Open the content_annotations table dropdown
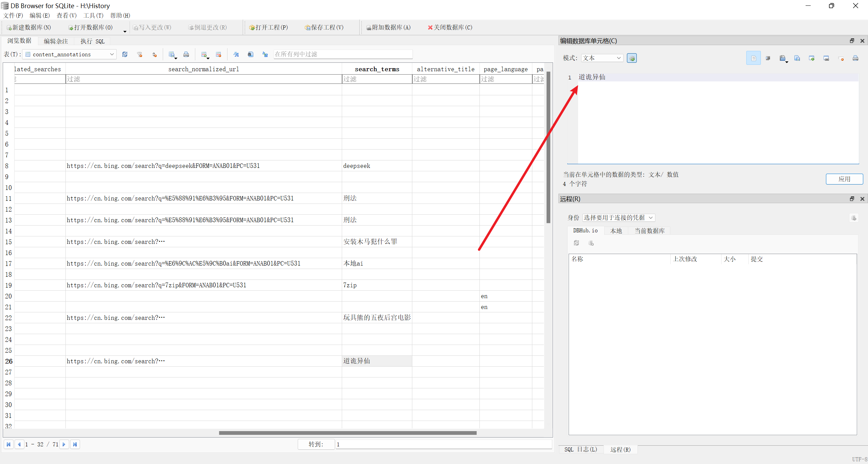 click(x=70, y=54)
